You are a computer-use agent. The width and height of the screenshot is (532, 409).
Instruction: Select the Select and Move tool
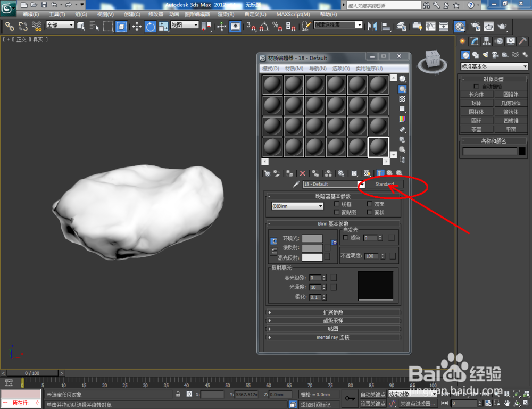pyautogui.click(x=137, y=26)
